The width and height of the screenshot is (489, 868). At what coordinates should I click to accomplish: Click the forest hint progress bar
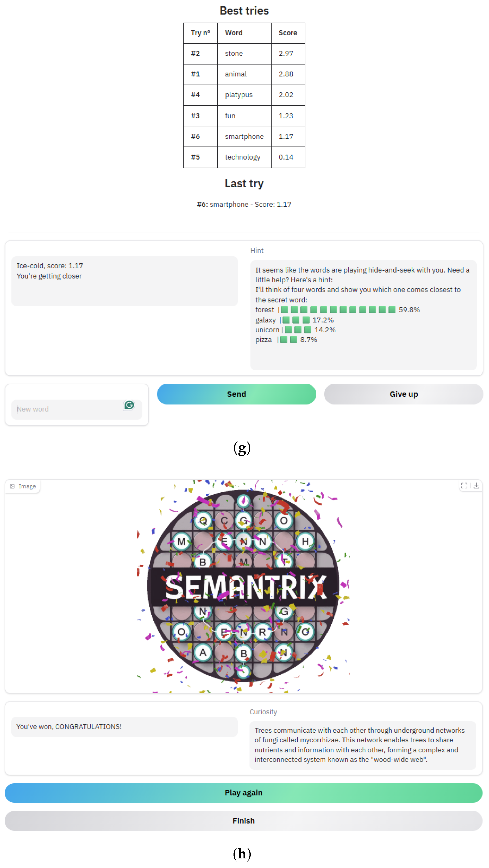click(x=338, y=310)
